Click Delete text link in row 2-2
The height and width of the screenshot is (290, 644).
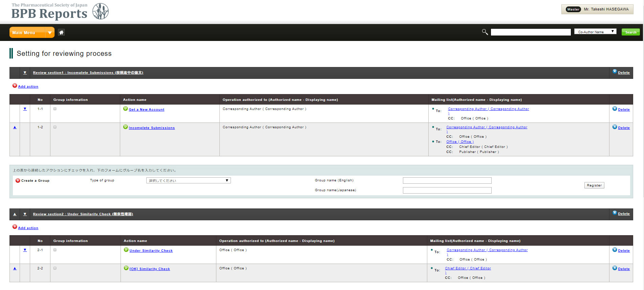[x=624, y=269]
